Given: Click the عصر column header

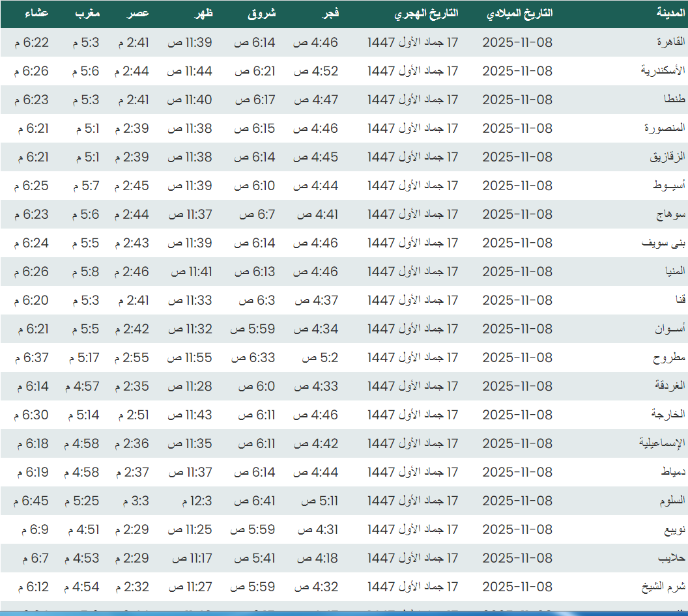Looking at the screenshot, I should click(137, 14).
